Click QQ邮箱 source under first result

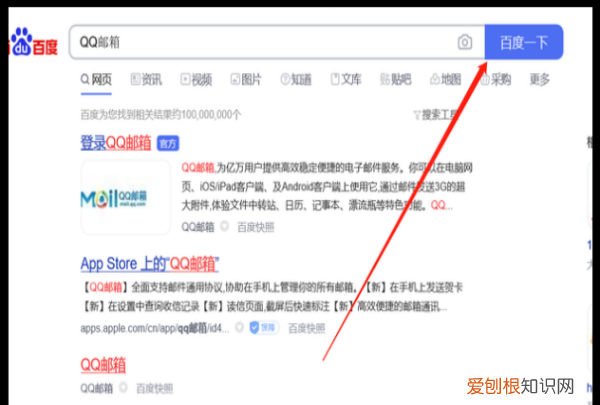pos(197,227)
